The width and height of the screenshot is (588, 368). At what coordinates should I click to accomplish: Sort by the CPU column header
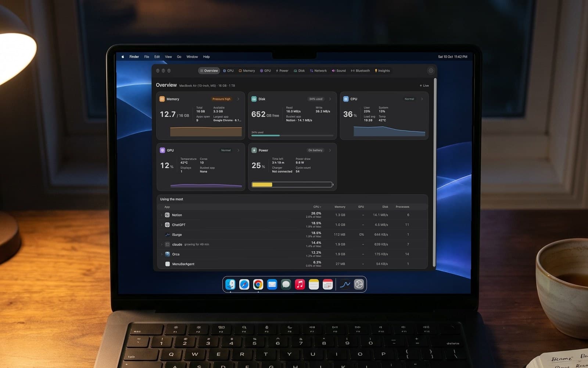tap(317, 207)
